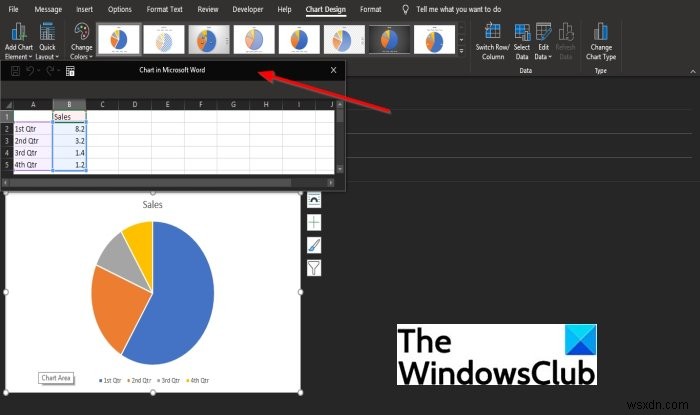The height and width of the screenshot is (415, 700).
Task: Click the horizontal scrollbar right arrow
Action: pyautogui.click(x=330, y=183)
